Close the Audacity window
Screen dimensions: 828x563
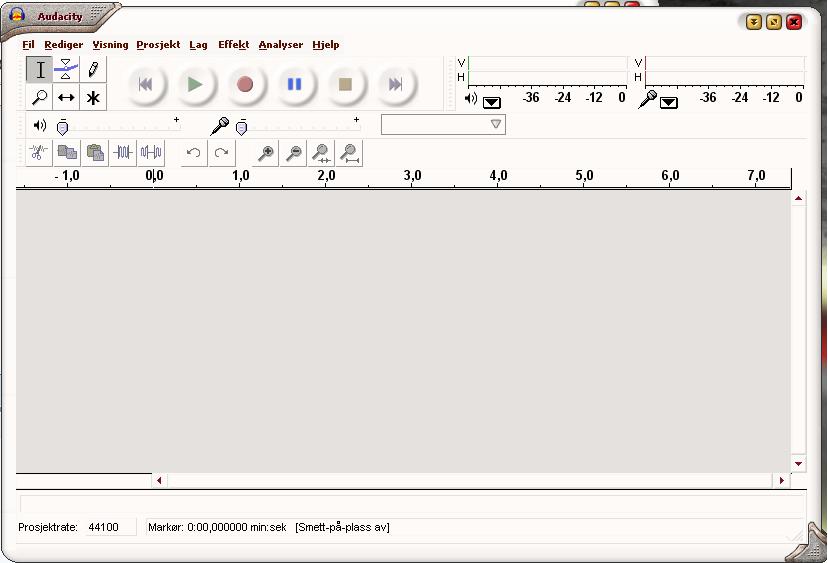(x=794, y=22)
